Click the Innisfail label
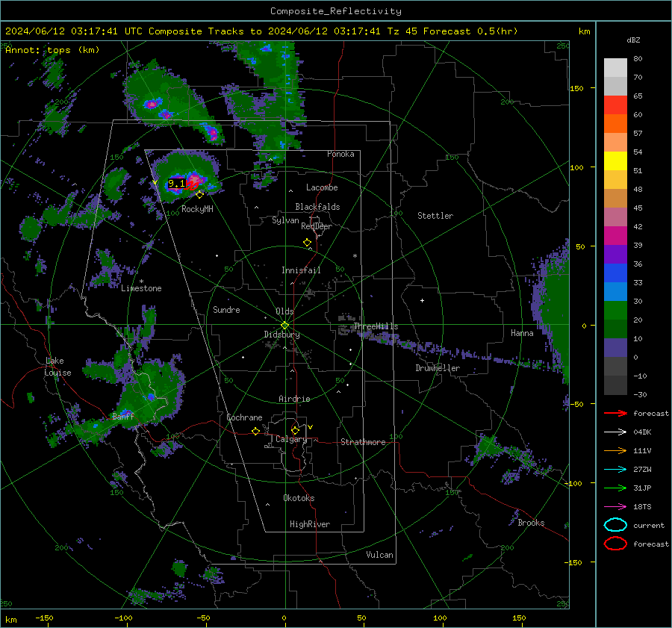This screenshot has height=628, width=672. pyautogui.click(x=301, y=270)
